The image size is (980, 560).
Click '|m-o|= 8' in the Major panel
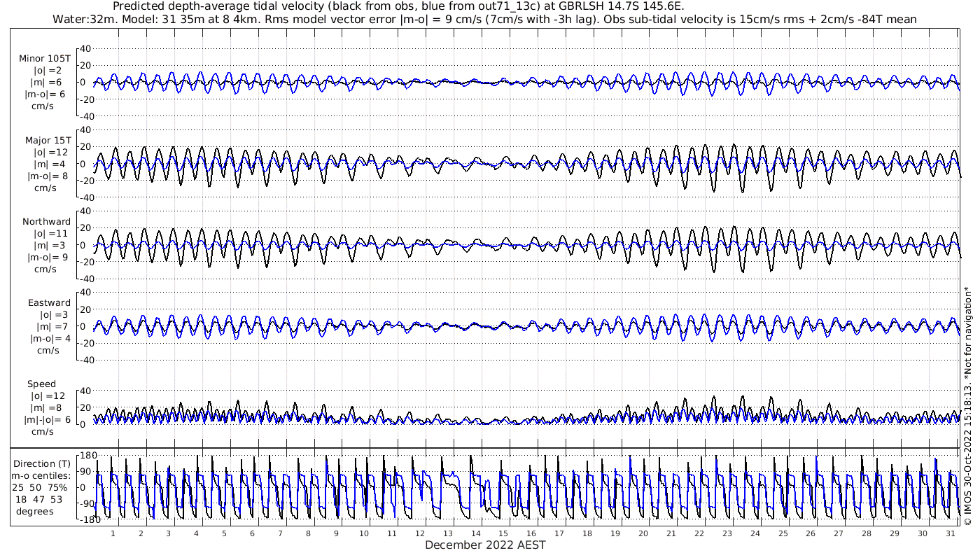click(48, 176)
